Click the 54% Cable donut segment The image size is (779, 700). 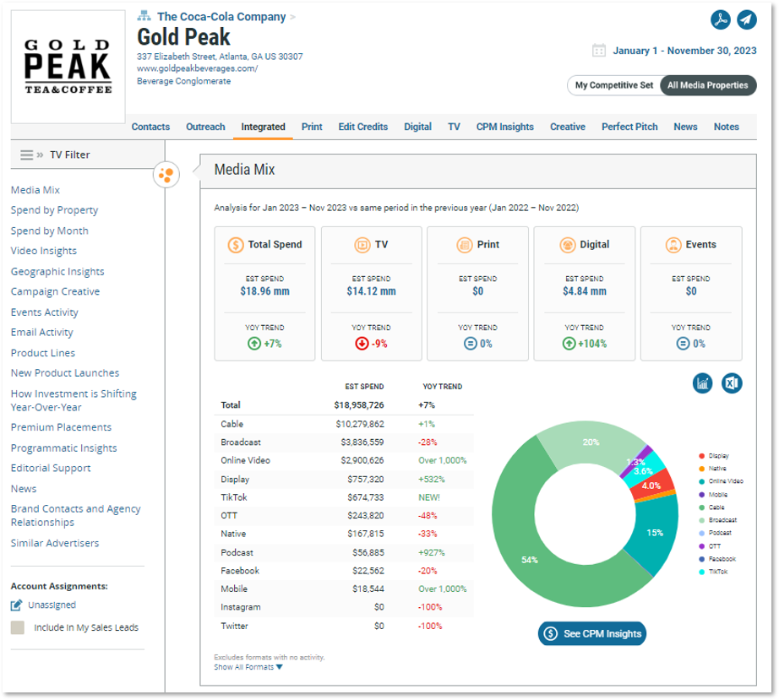point(530,560)
